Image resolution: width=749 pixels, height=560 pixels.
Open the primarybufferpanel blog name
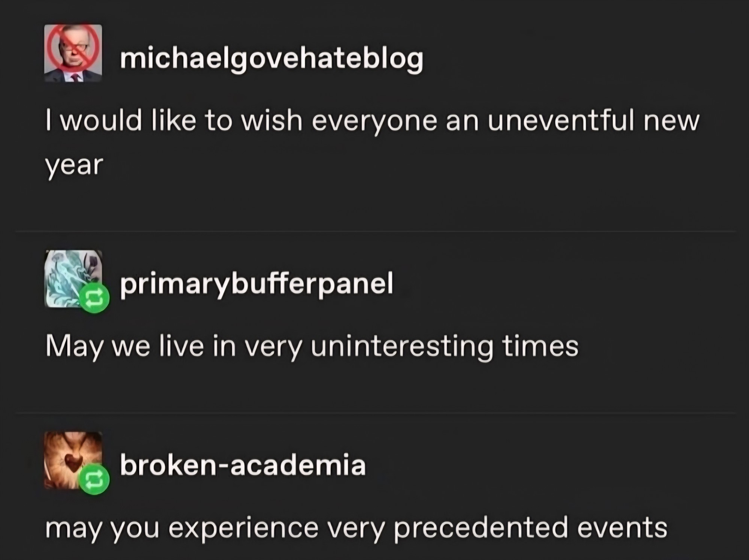coord(257,283)
